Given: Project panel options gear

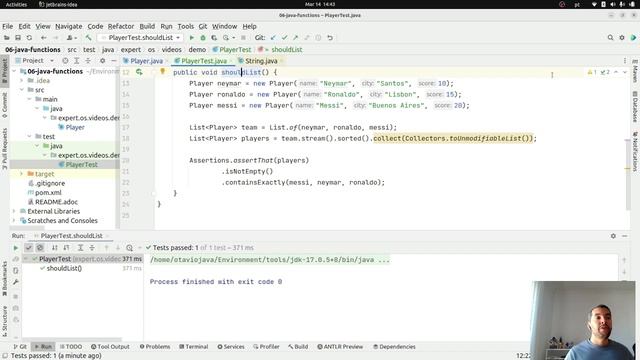Looking at the screenshot, I should 102,60.
